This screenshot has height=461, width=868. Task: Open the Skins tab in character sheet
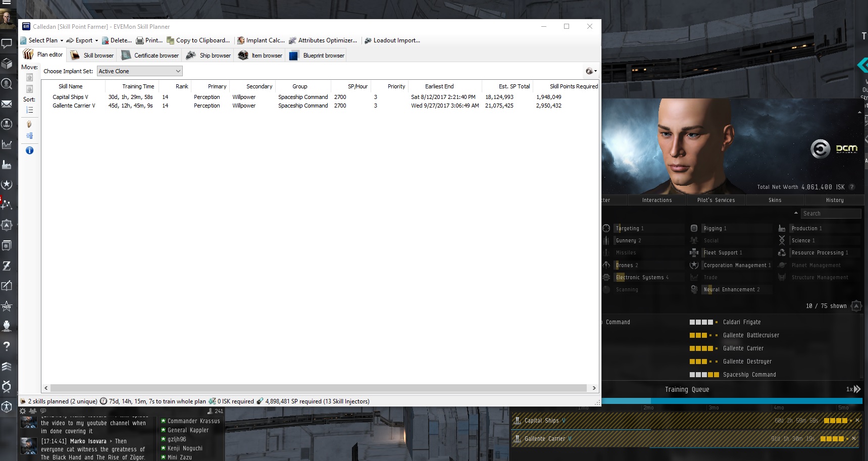point(775,200)
